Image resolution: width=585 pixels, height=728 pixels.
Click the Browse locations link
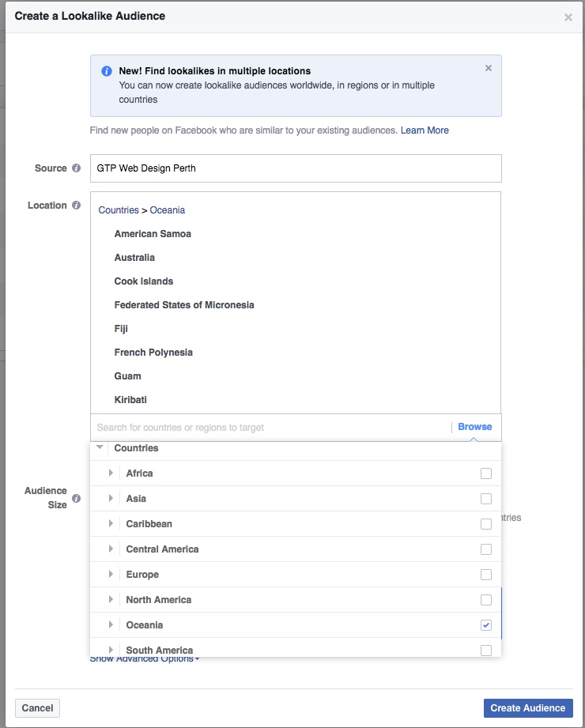click(x=474, y=427)
